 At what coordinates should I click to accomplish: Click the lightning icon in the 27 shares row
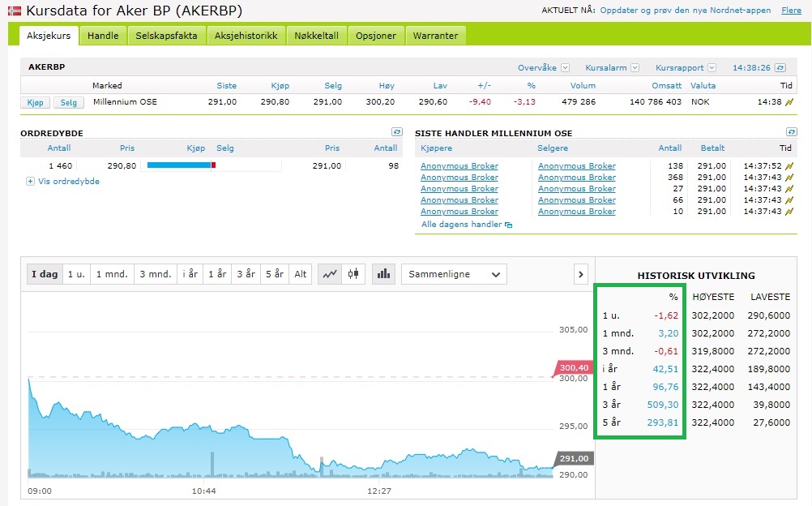(x=789, y=189)
